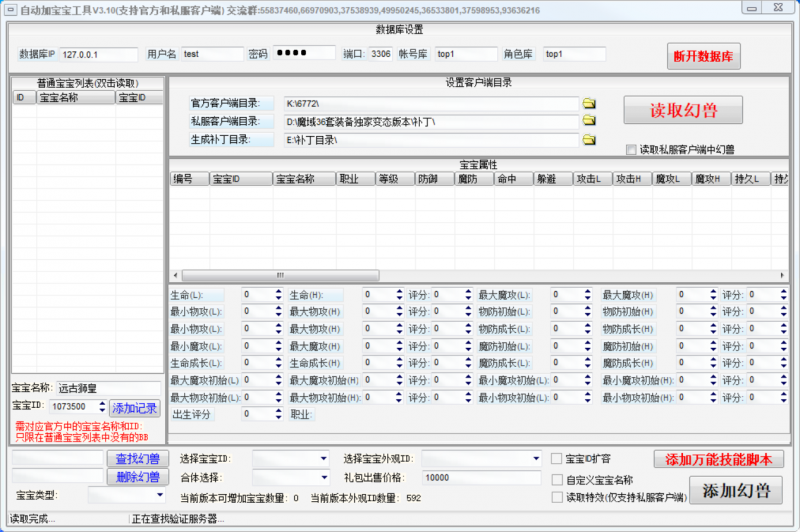
Task: Click the 职业 column header
Action: [356, 179]
